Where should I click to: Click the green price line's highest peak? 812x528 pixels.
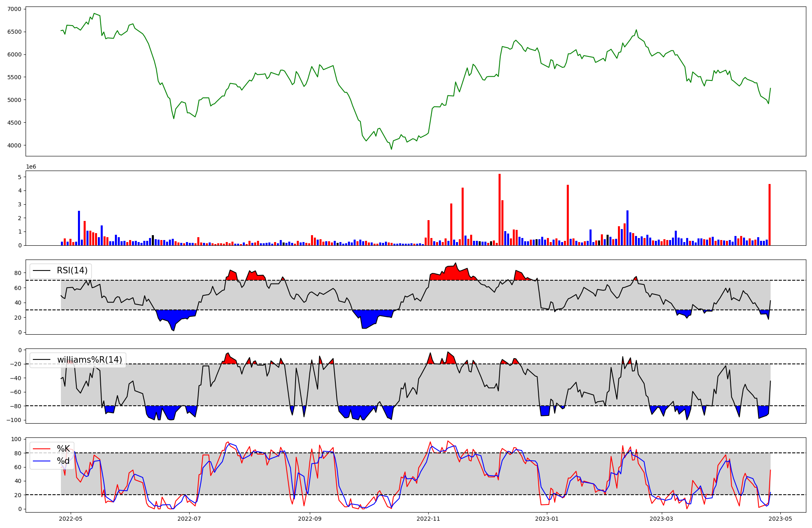(x=94, y=13)
